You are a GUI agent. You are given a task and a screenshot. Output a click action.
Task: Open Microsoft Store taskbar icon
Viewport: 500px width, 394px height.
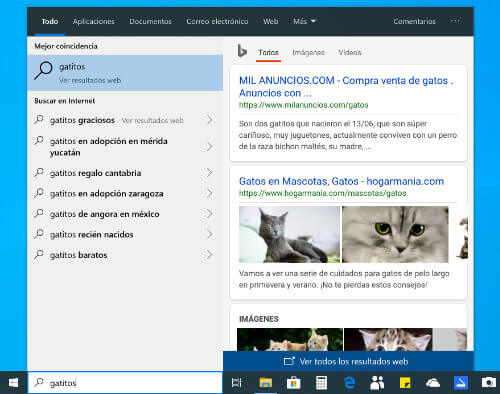point(294,383)
